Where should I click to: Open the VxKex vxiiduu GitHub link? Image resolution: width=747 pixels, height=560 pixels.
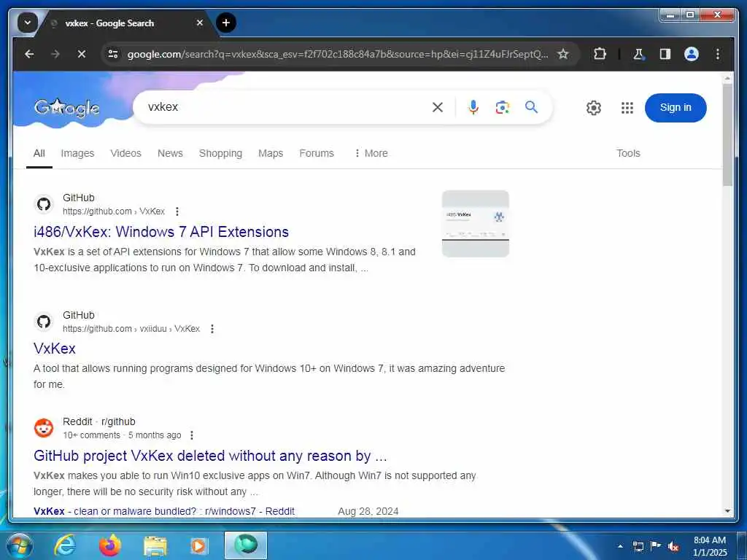(54, 349)
